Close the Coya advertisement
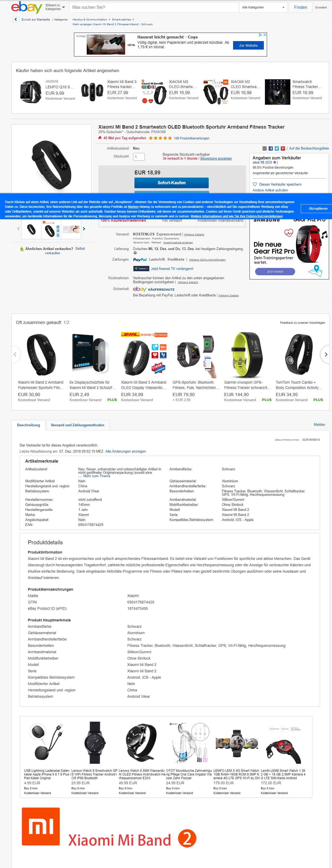 [265, 35]
